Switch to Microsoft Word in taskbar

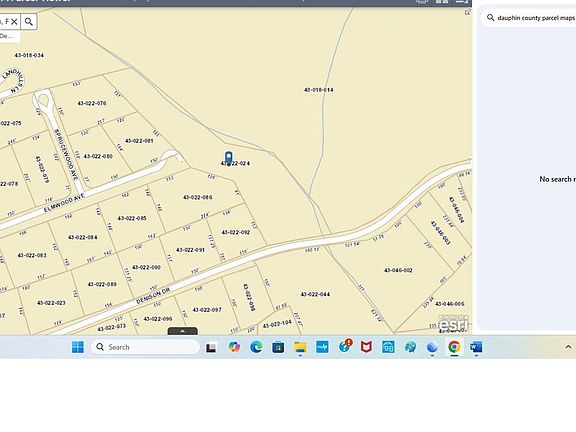point(476,347)
